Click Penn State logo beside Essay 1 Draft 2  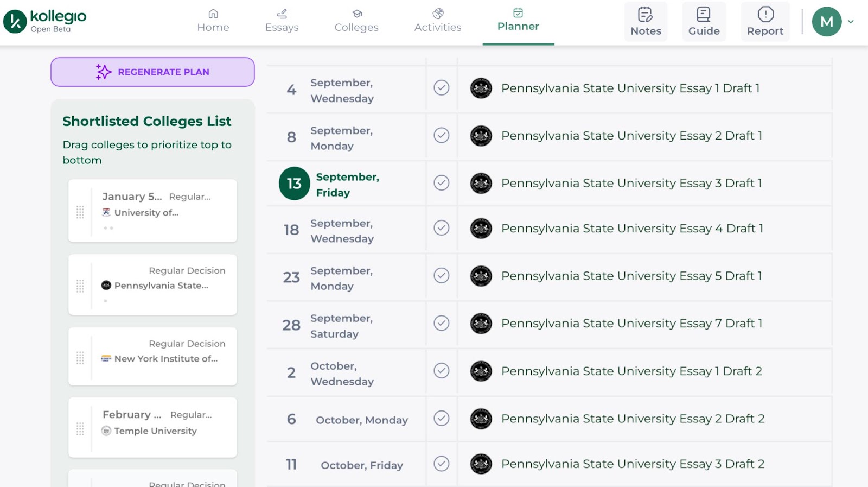481,371
